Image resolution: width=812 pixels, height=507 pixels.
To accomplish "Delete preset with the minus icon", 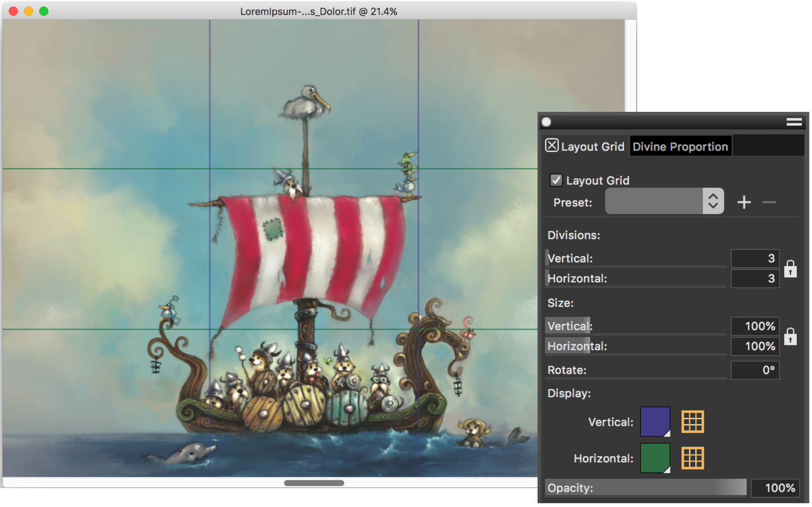I will pyautogui.click(x=769, y=202).
